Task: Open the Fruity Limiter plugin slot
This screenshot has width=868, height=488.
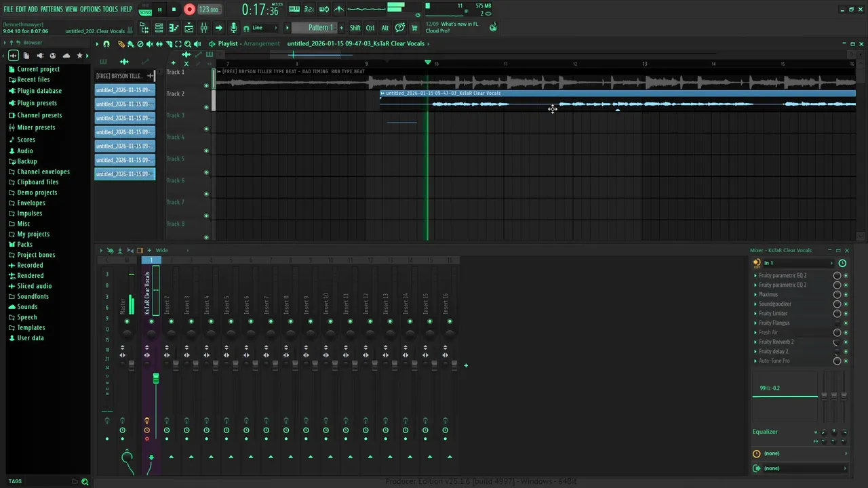Action: pos(792,313)
